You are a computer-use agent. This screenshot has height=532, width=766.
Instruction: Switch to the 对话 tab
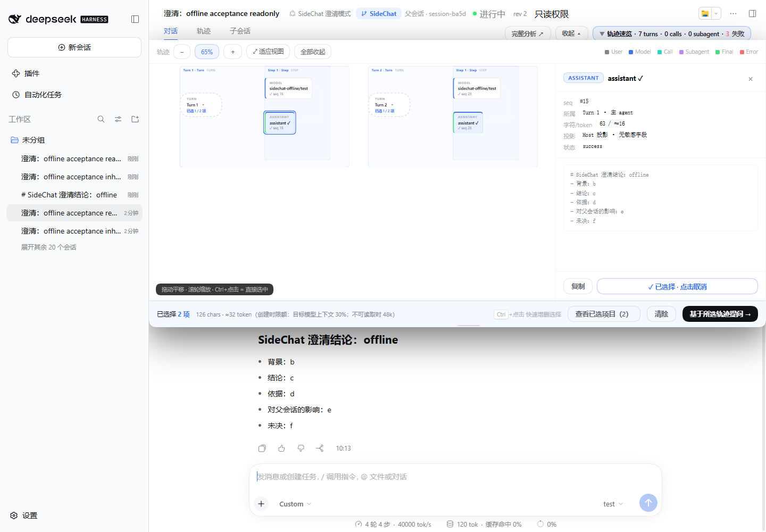pyautogui.click(x=171, y=31)
